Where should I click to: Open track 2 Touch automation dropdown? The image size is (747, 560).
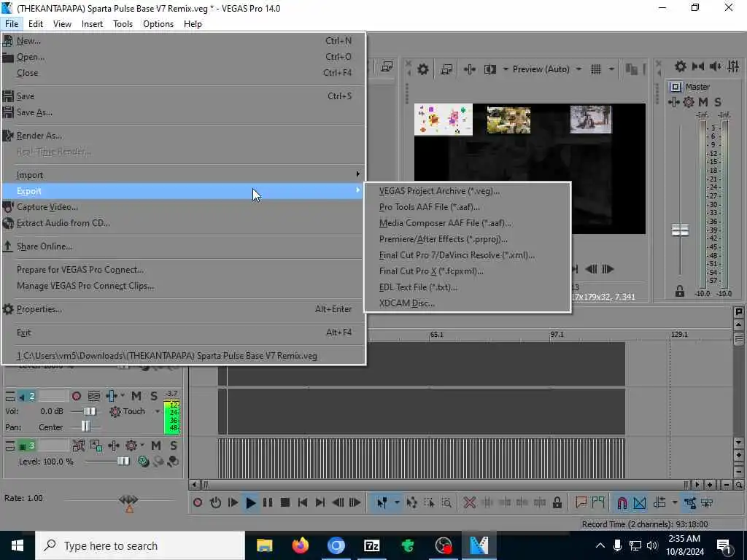[158, 411]
